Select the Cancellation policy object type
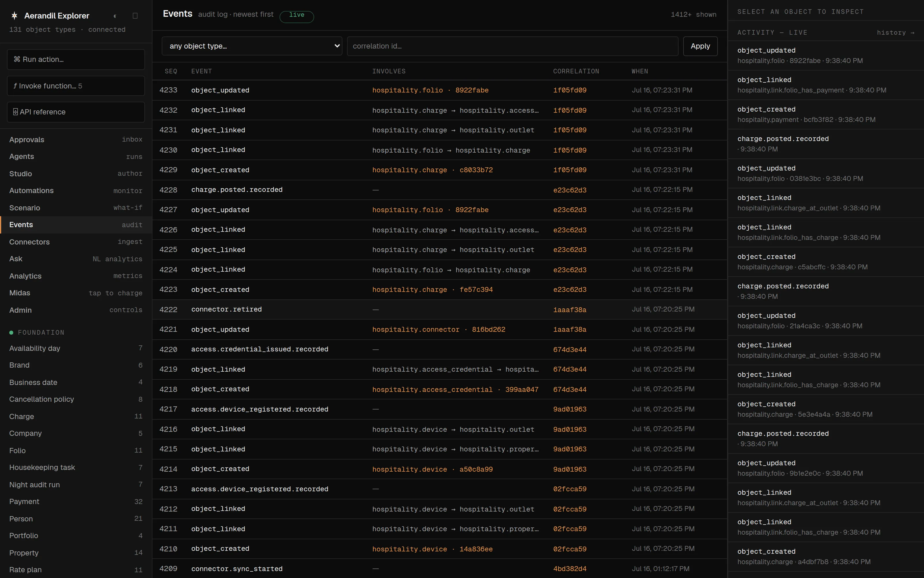The height and width of the screenshot is (578, 924). (x=76, y=399)
